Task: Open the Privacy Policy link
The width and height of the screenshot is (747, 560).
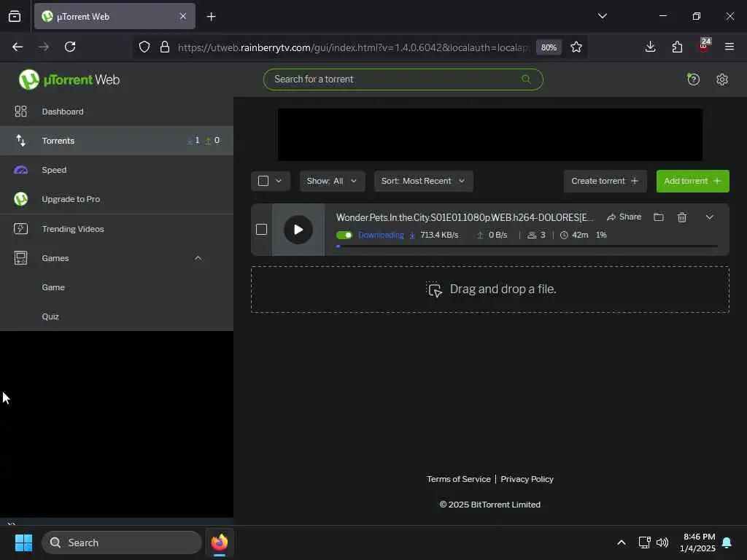Action: pos(527,479)
